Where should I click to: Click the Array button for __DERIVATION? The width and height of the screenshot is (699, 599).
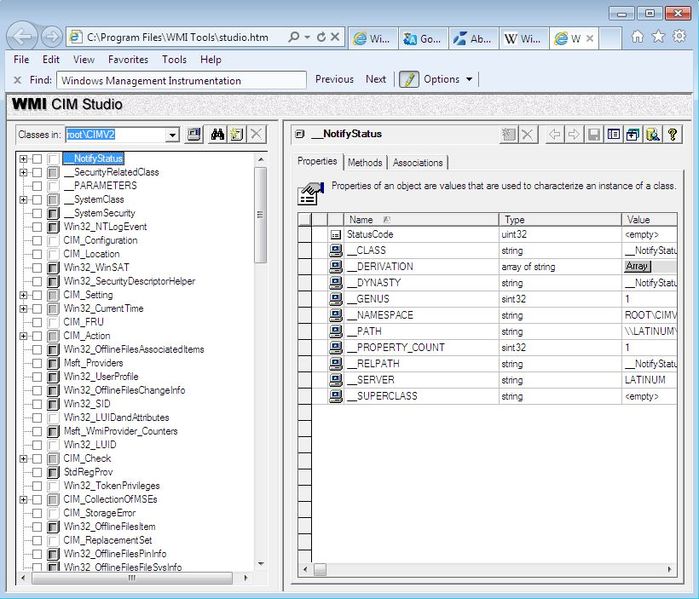tap(637, 267)
